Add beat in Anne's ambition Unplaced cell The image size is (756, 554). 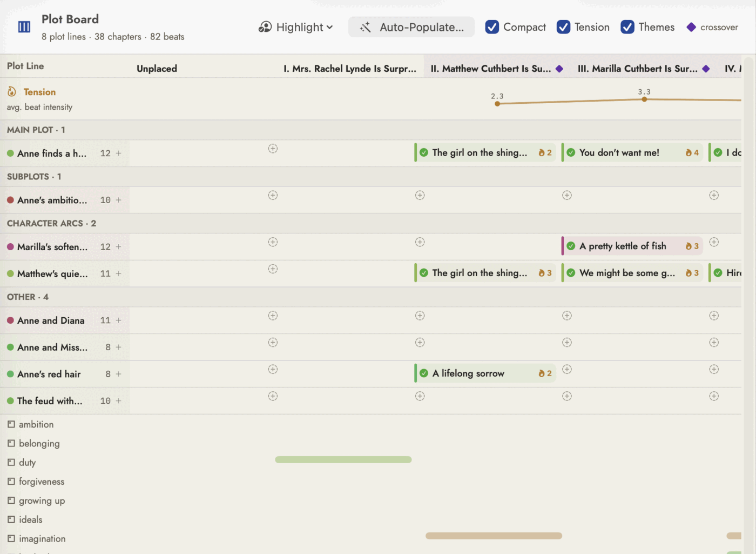[x=273, y=195]
